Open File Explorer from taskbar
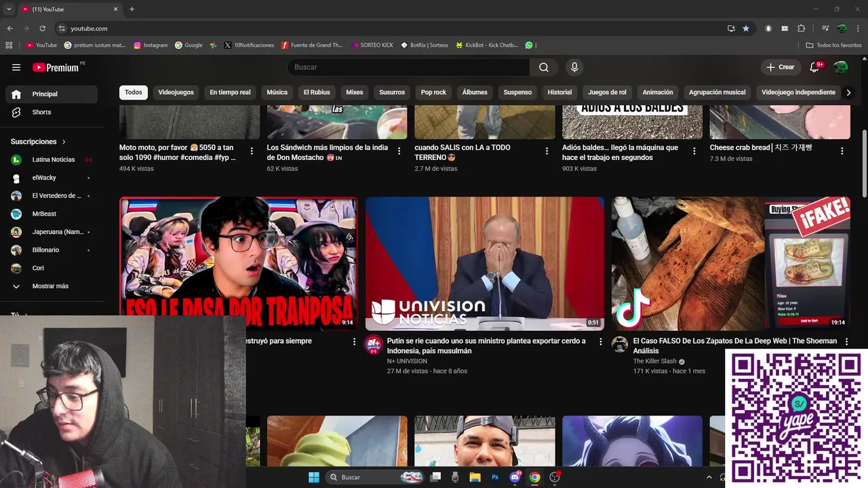Viewport: 868px width, 488px height. [x=475, y=477]
